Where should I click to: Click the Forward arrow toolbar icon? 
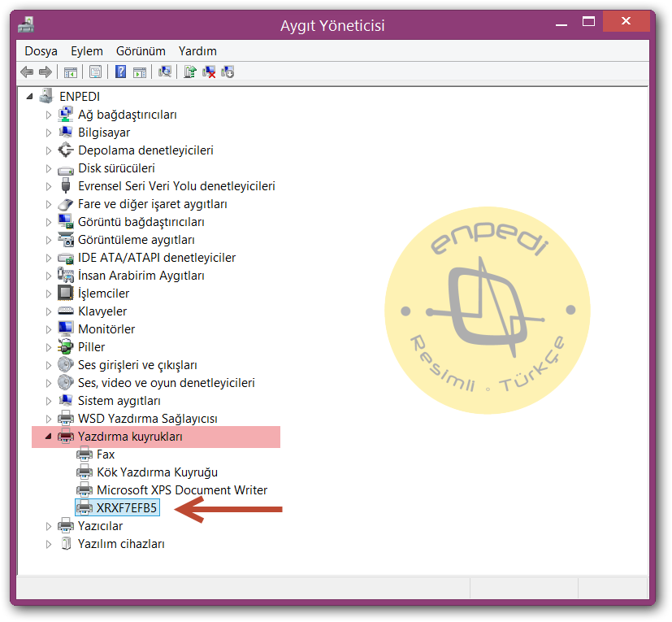click(x=45, y=72)
